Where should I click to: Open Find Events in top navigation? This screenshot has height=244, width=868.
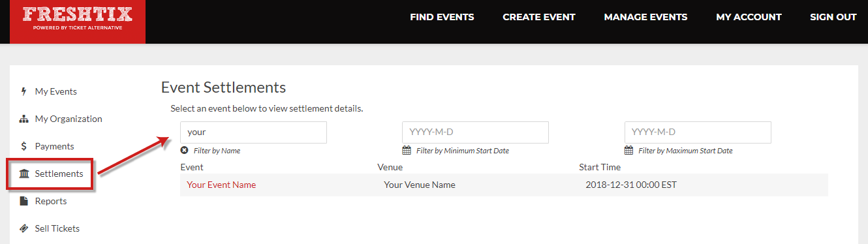tap(442, 17)
